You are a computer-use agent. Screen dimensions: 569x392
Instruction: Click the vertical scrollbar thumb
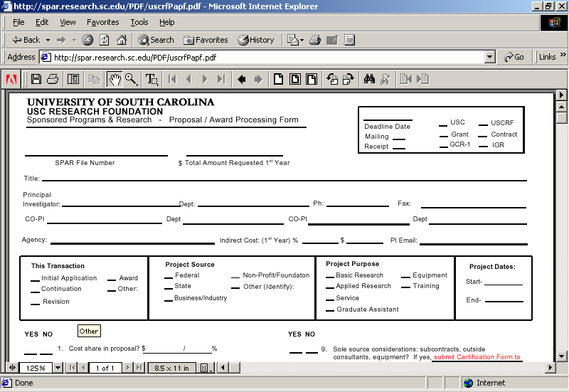pyautogui.click(x=561, y=118)
